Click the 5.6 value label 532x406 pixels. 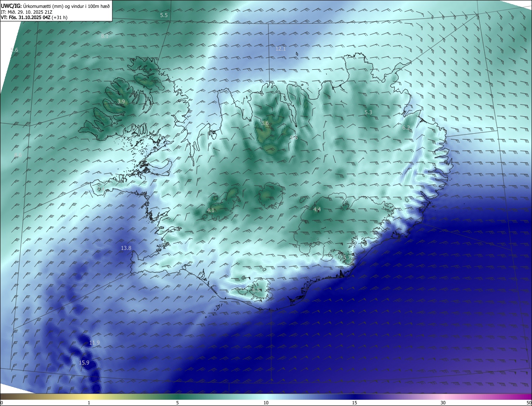[x=14, y=50]
